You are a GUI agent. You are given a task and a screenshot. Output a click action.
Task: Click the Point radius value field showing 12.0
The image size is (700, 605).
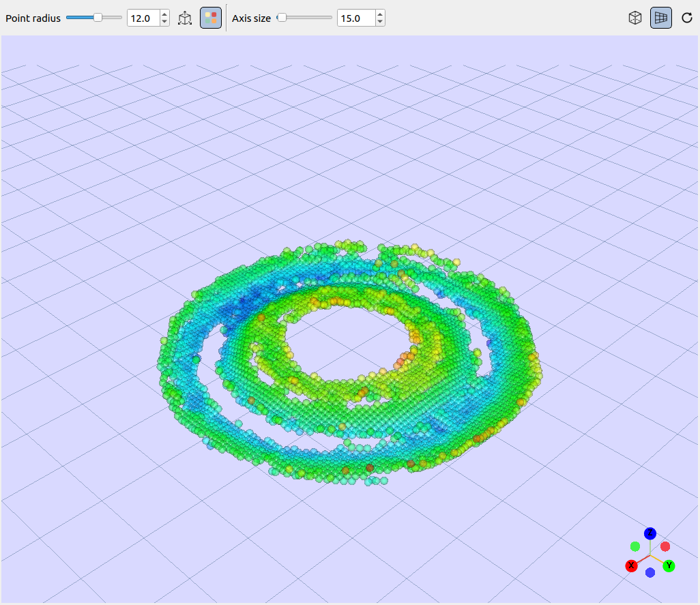click(x=143, y=18)
